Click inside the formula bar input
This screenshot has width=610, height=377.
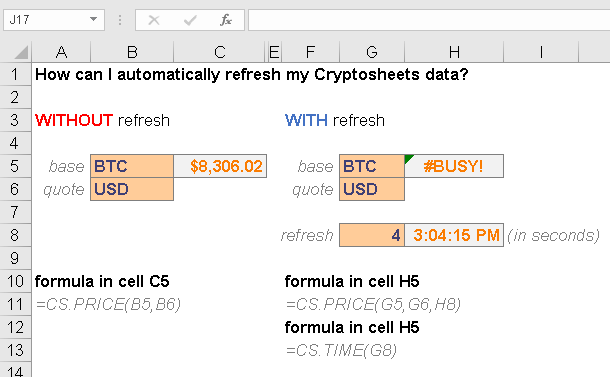pyautogui.click(x=429, y=20)
